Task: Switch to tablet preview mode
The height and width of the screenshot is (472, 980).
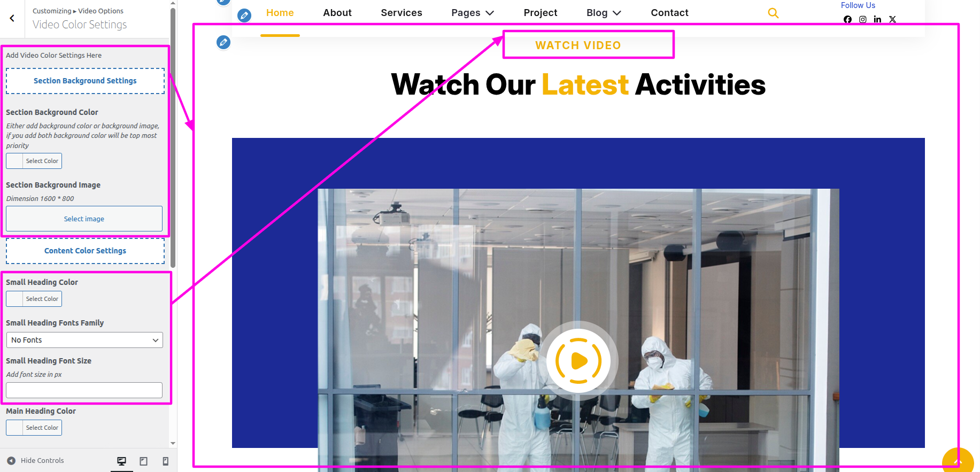Action: (x=144, y=461)
